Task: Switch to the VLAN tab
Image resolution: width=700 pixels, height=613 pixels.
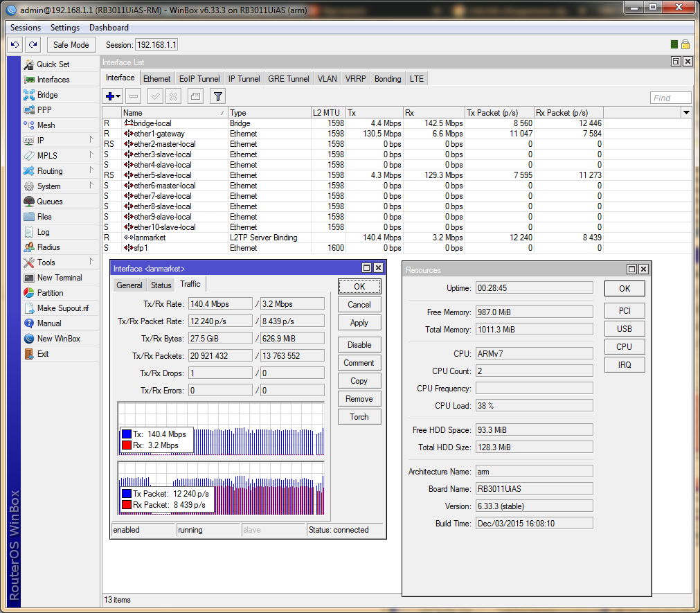Action: pyautogui.click(x=327, y=78)
